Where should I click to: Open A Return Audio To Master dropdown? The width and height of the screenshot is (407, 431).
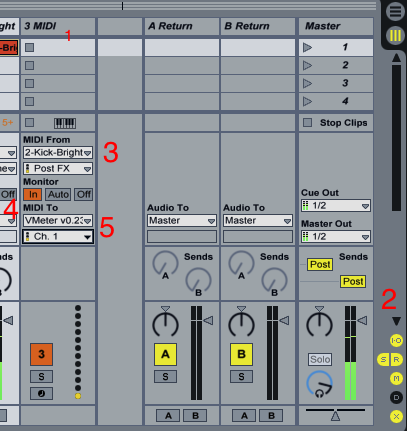182,221
